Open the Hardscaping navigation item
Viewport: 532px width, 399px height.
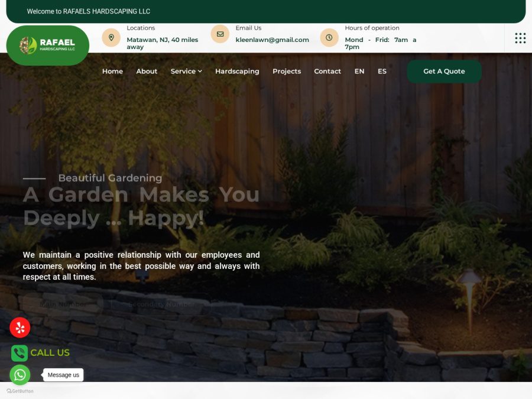[x=237, y=71]
